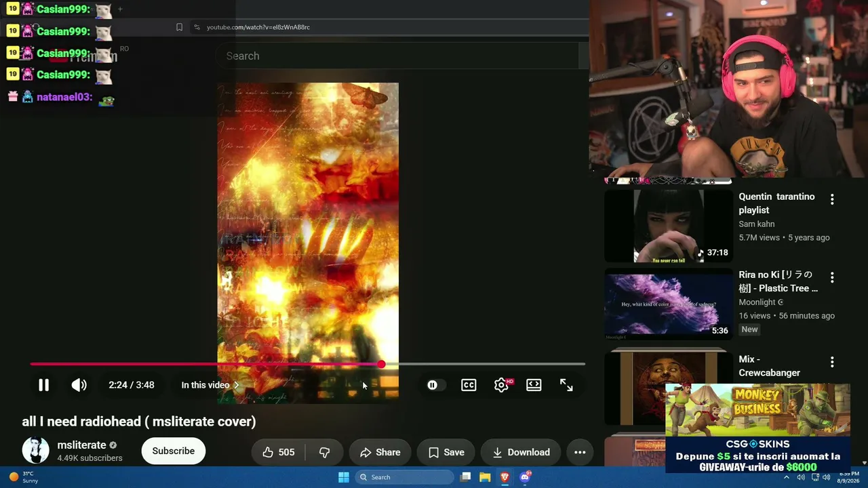Open options menu for Quentin tarantino playlist
This screenshot has height=488, width=868.
(832, 199)
